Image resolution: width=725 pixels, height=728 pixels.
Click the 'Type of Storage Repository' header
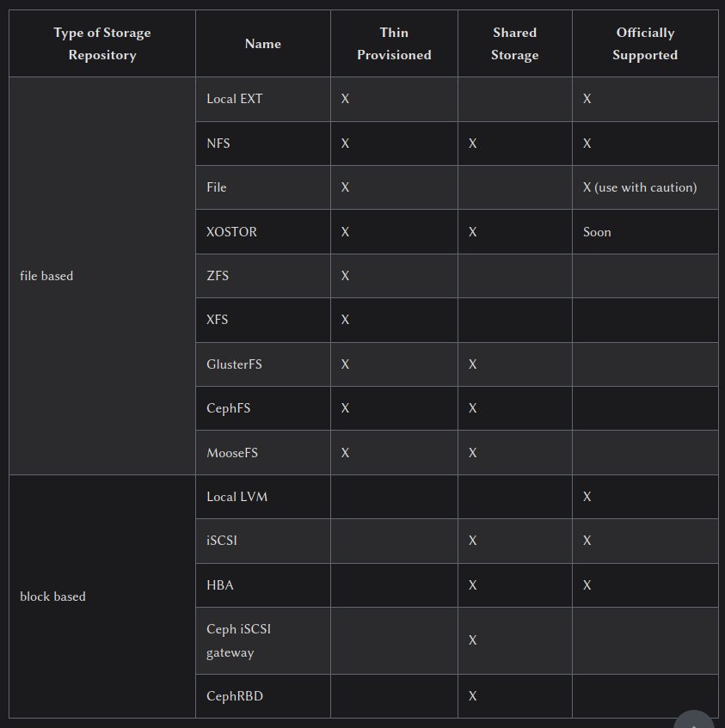click(x=102, y=44)
